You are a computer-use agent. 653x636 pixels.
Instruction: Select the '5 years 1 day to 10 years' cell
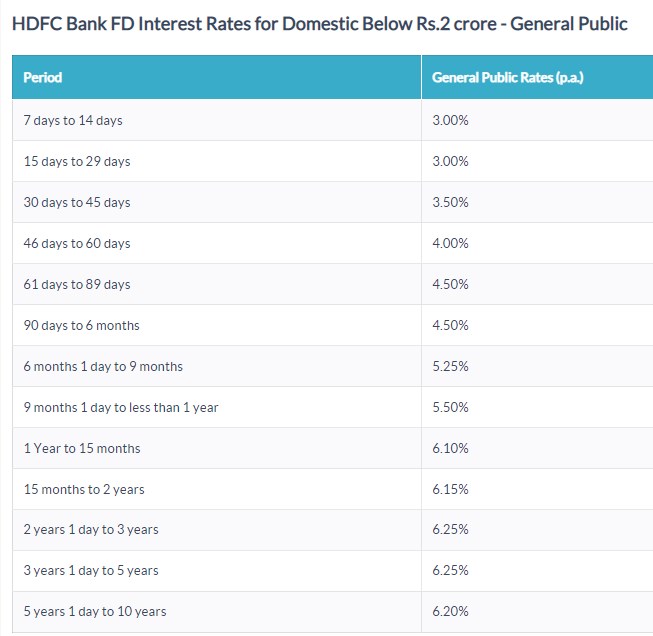95,612
